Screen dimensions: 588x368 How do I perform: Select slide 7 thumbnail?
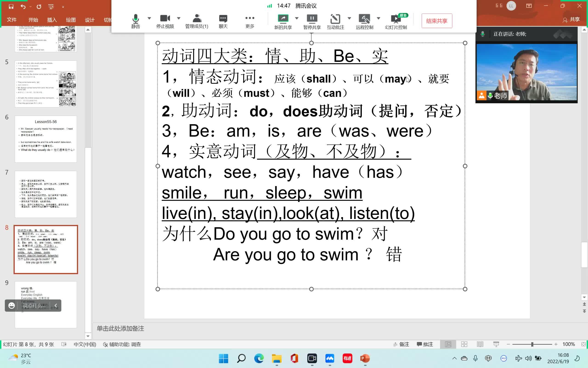pyautogui.click(x=46, y=194)
